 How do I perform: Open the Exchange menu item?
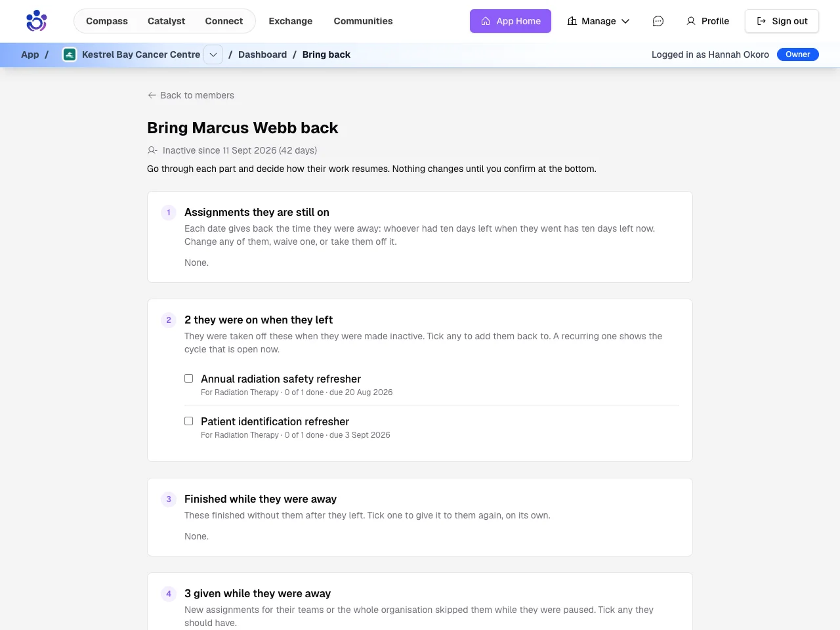click(291, 21)
